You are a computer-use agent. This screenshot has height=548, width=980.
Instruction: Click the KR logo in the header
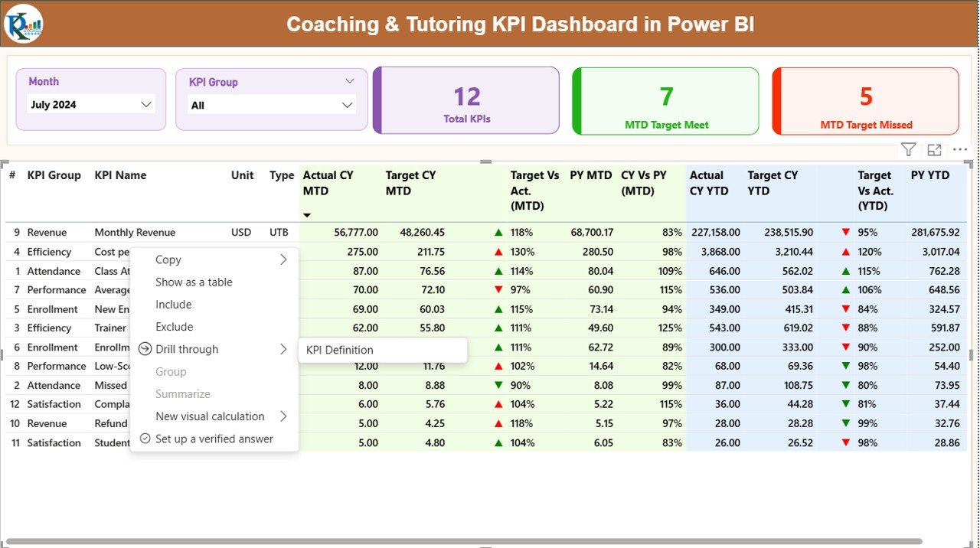(23, 23)
